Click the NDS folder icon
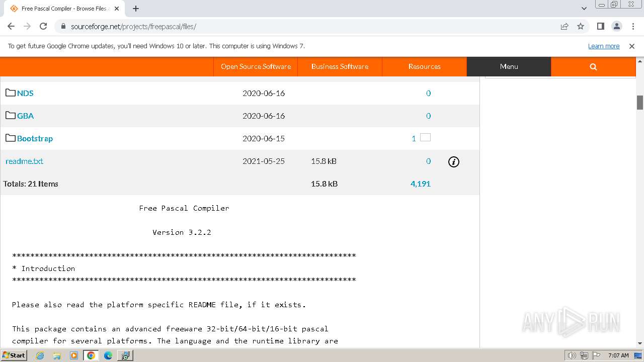The width and height of the screenshot is (644, 362). click(11, 93)
